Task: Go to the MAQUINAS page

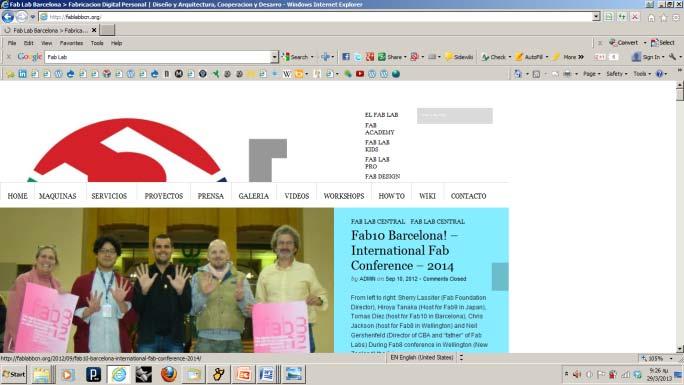Action: [x=58, y=196]
